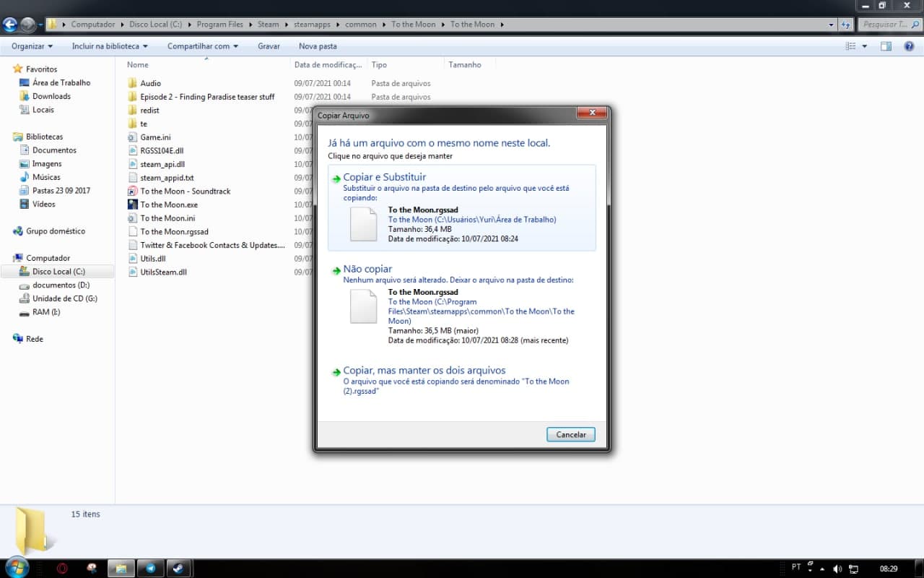Select the file RGSS104E.dll
This screenshot has height=578, width=924.
[x=162, y=151]
